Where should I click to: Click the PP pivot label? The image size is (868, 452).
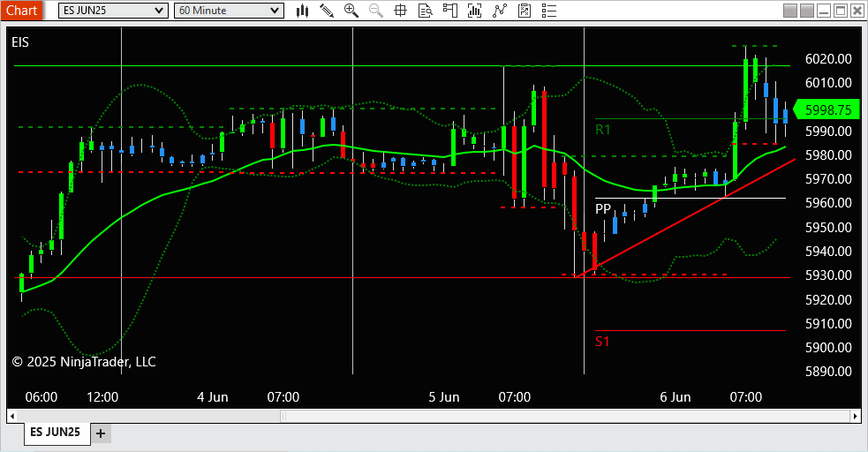point(603,208)
